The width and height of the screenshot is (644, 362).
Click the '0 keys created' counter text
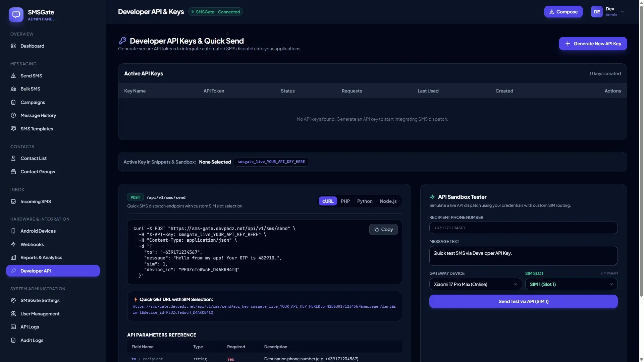click(x=605, y=73)
